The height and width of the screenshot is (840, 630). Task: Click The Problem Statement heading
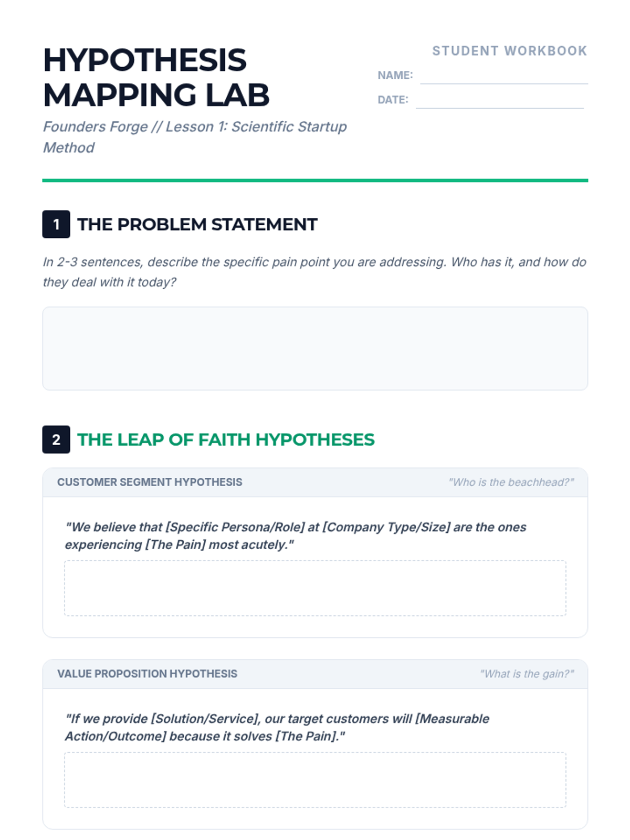197,224
